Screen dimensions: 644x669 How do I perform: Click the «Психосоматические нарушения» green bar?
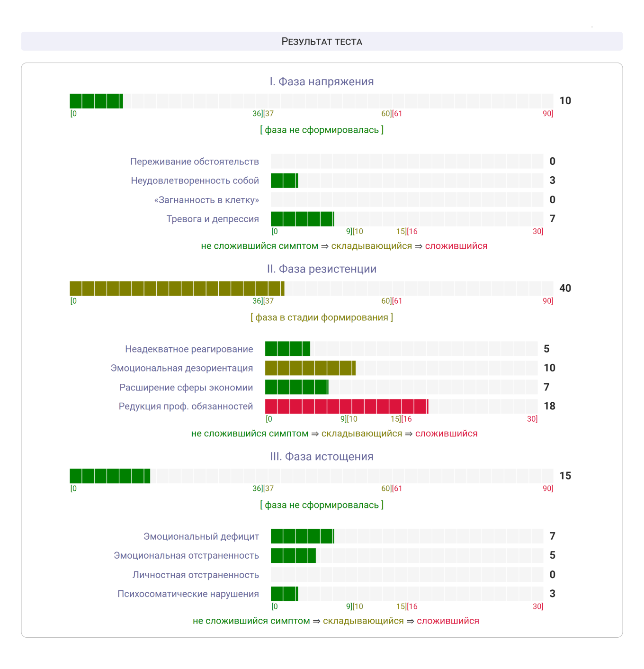[x=284, y=594]
